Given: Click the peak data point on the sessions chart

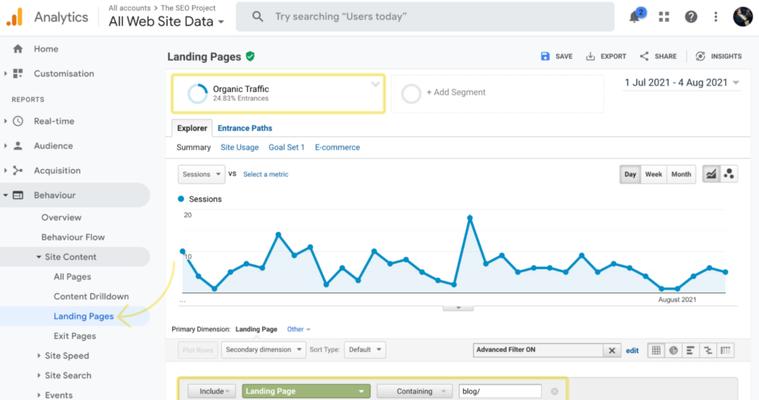Looking at the screenshot, I should 470,218.
